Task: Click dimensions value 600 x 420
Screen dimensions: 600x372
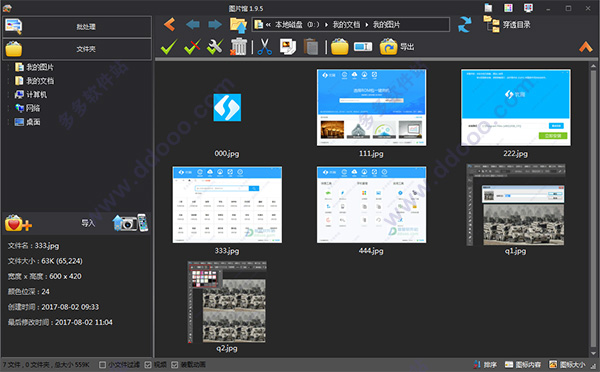Action: click(65, 276)
